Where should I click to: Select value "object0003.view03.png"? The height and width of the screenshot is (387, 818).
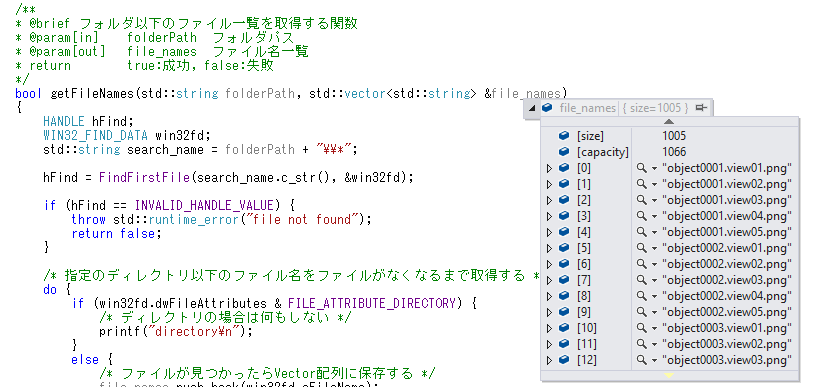click(727, 360)
